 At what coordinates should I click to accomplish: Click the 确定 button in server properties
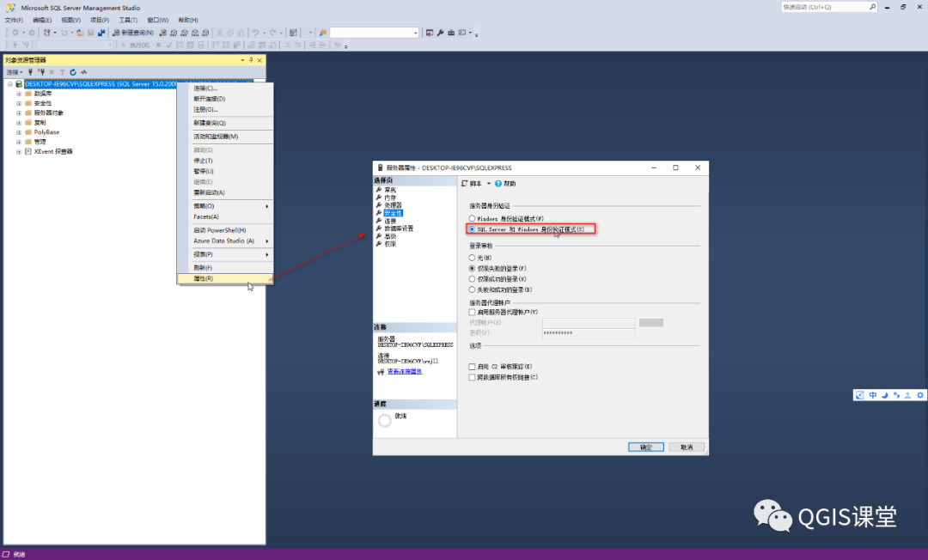pyautogui.click(x=645, y=447)
